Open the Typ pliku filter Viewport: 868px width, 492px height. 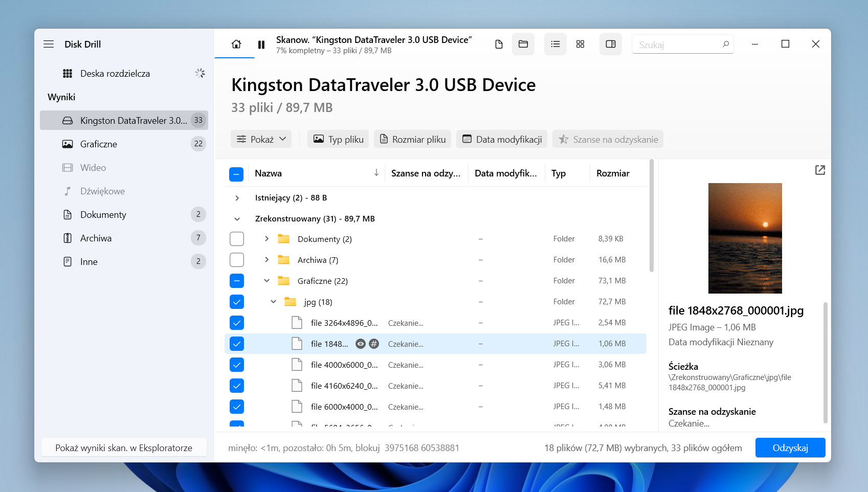coord(338,139)
